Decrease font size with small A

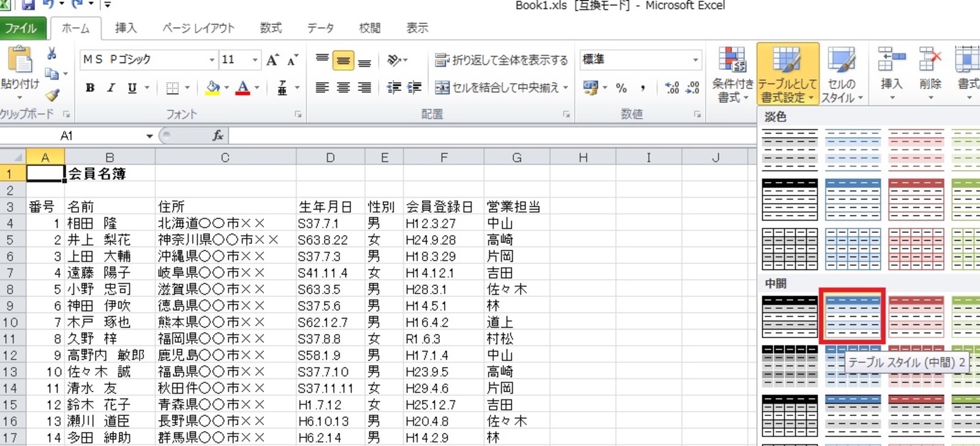(x=293, y=59)
